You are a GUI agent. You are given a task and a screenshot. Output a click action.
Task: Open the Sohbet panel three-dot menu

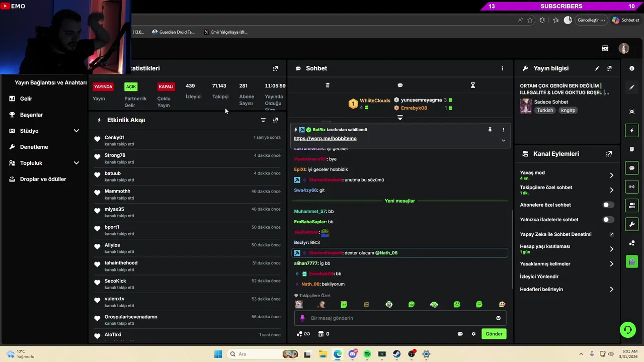pyautogui.click(x=502, y=68)
